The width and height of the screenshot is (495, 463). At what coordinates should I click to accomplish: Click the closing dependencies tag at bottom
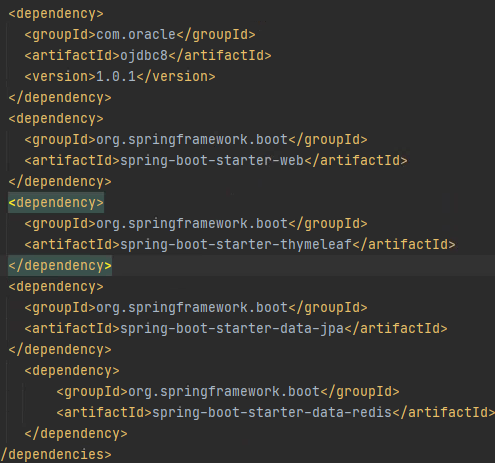(56, 455)
